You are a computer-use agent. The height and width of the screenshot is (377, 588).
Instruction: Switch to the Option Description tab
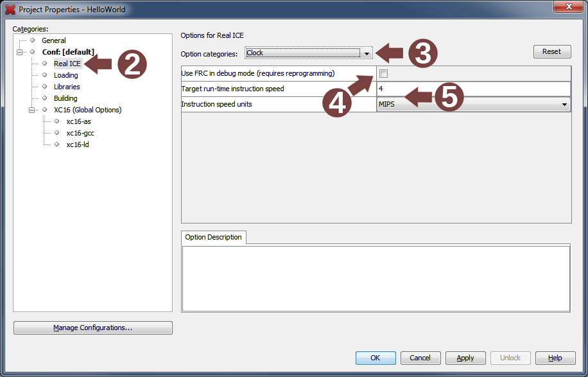213,237
